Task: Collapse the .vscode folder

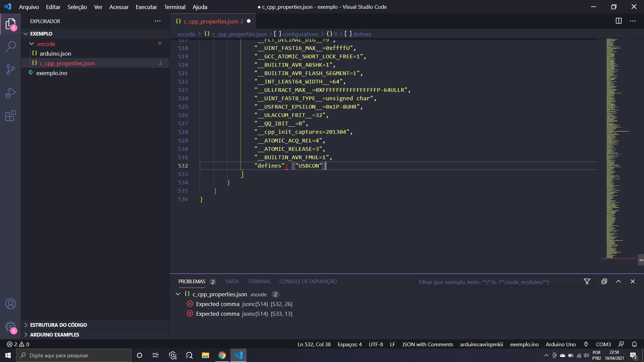Action: click(32, 44)
